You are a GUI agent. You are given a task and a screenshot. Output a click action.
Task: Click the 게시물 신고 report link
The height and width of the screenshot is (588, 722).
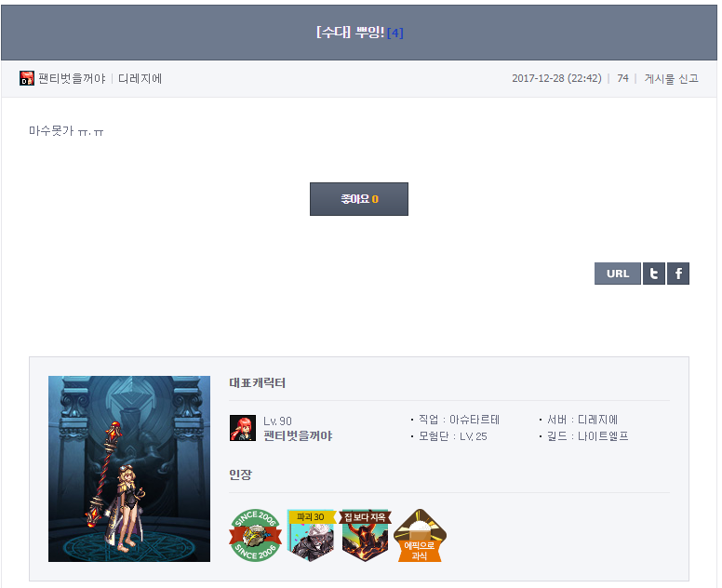(671, 79)
